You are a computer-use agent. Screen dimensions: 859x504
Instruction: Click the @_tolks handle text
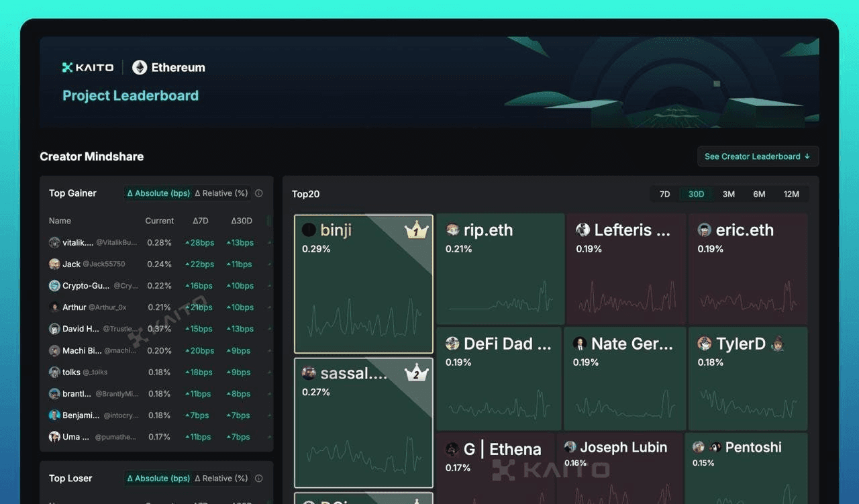tap(95, 372)
